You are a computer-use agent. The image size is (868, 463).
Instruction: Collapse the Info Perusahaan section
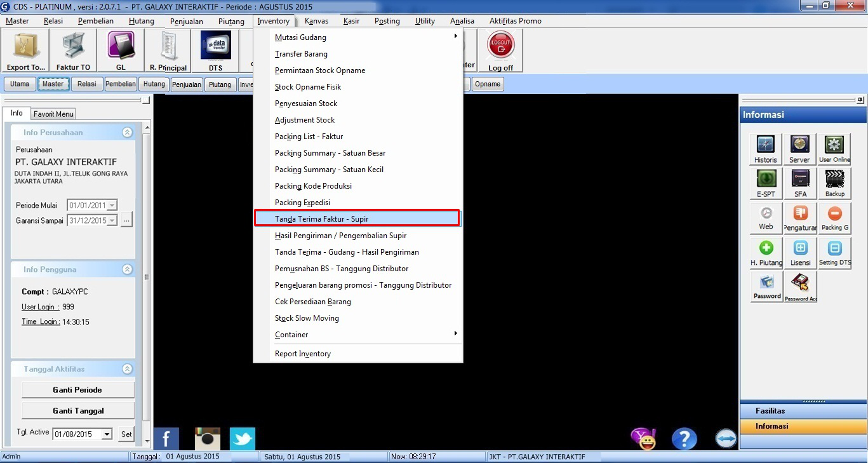pos(127,133)
